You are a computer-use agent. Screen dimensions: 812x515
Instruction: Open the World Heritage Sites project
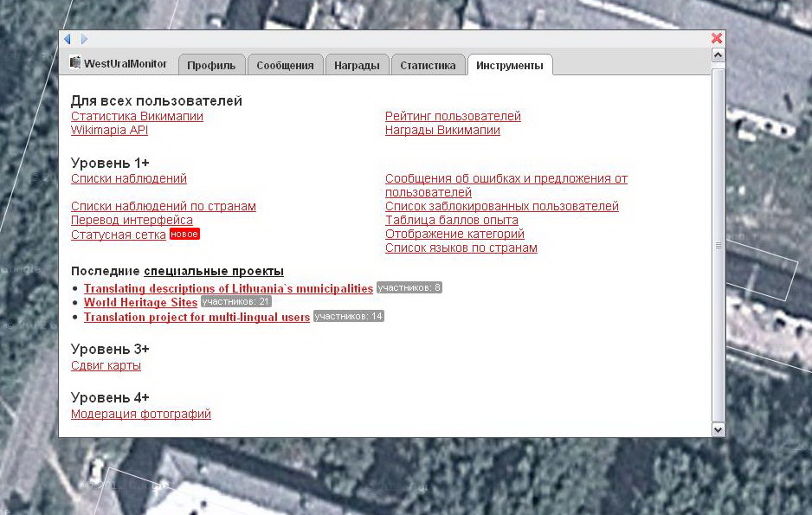click(140, 302)
